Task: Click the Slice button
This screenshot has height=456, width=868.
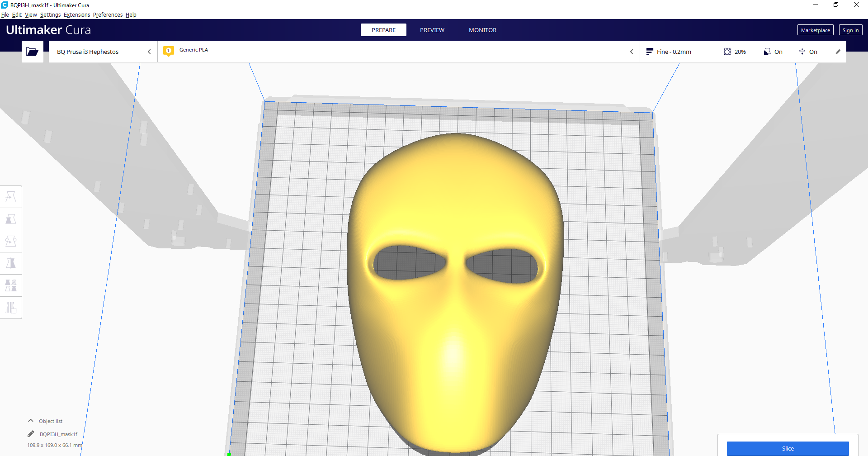Action: pos(788,448)
